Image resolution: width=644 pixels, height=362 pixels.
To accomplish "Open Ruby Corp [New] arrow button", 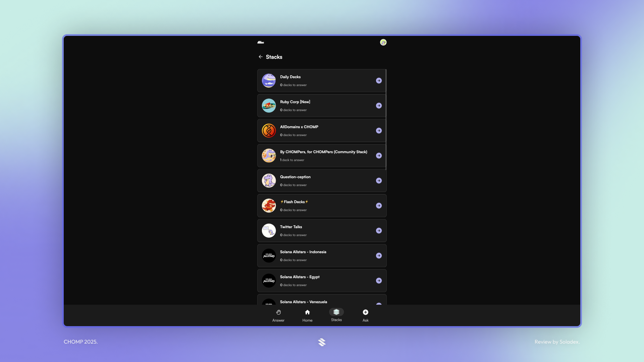I will point(379,106).
